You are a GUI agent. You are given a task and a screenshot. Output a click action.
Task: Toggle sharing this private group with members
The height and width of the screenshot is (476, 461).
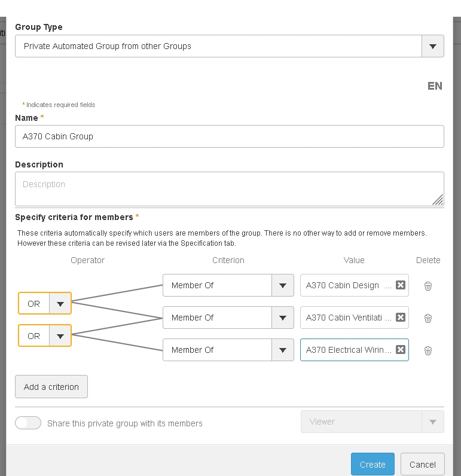coord(28,423)
